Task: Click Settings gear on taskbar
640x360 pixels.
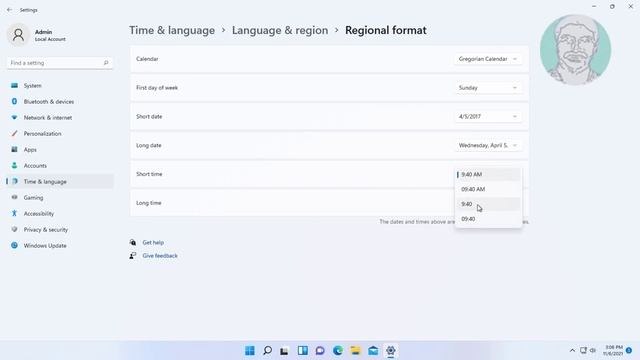Action: [x=391, y=351]
